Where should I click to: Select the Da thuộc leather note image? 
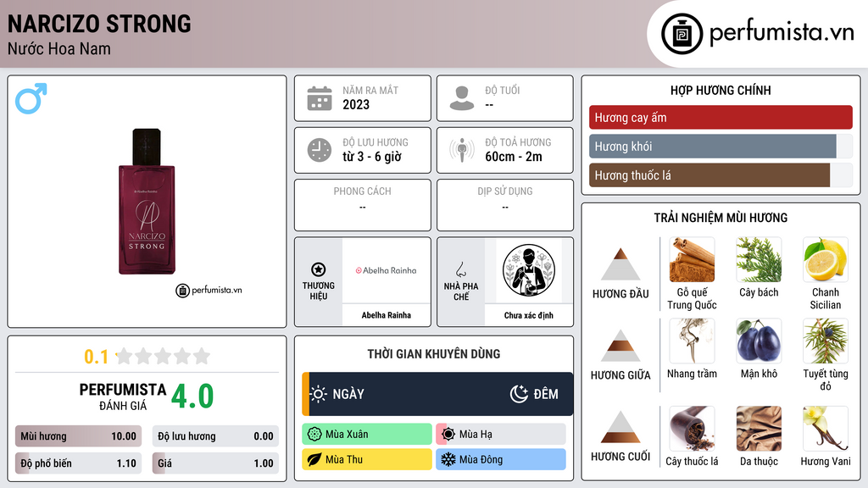click(759, 429)
